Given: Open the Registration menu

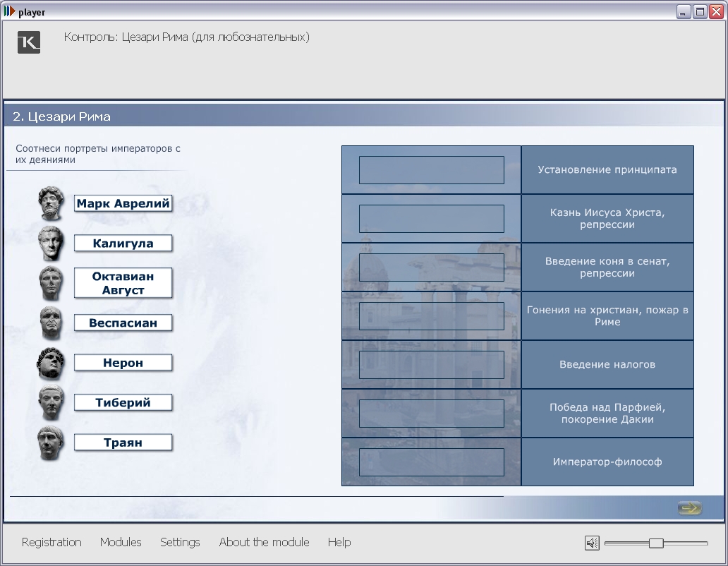Looking at the screenshot, I should pyautogui.click(x=51, y=542).
